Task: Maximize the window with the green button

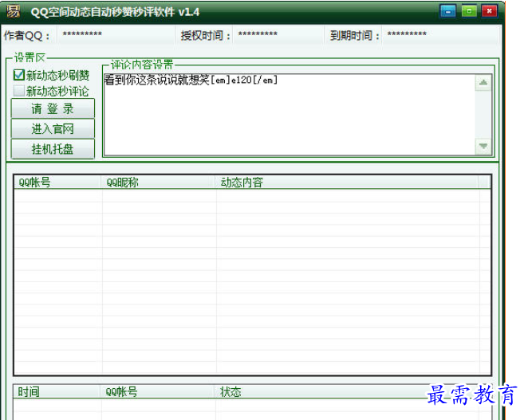Action: tap(469, 11)
